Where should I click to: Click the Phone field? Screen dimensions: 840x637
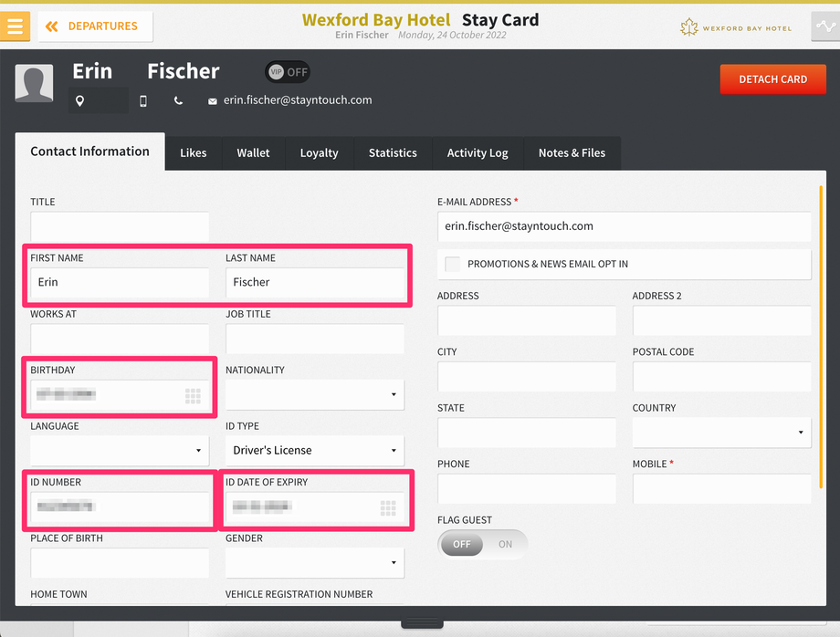pos(527,488)
